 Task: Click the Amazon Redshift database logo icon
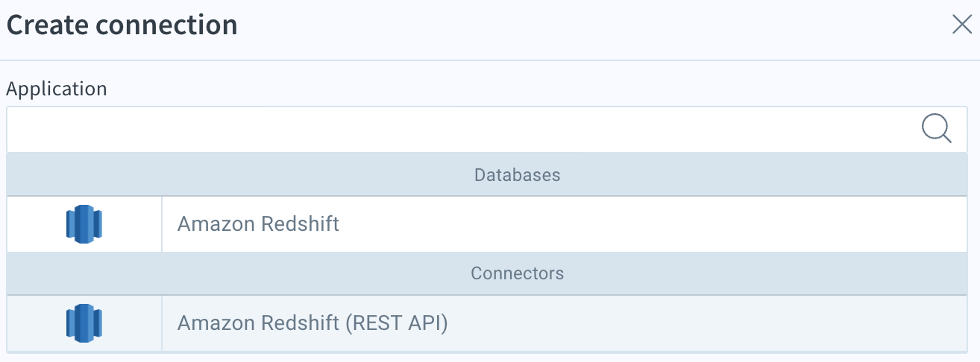click(84, 223)
